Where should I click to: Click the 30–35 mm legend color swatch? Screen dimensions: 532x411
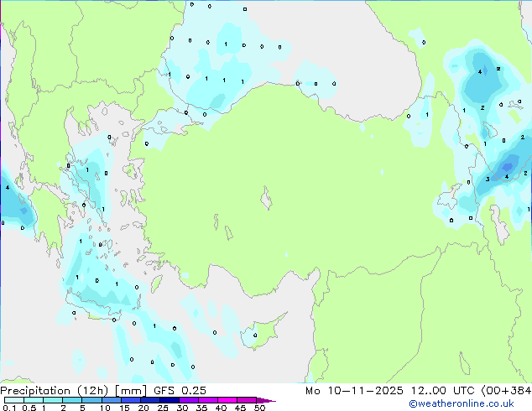189,400
